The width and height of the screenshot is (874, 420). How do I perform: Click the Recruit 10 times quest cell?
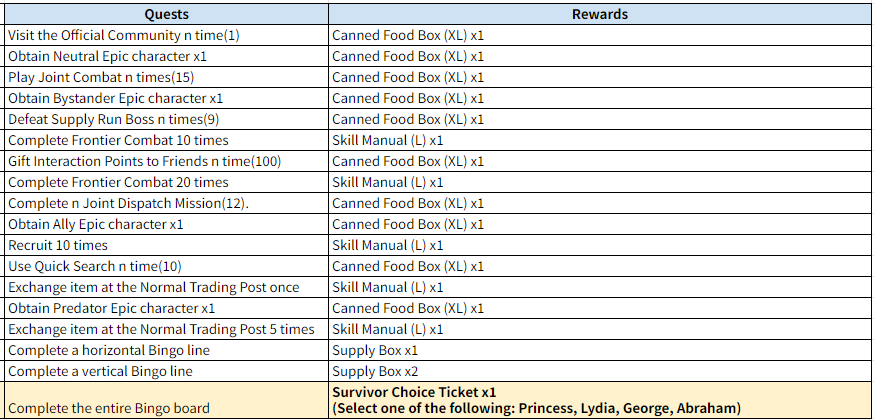click(x=58, y=245)
